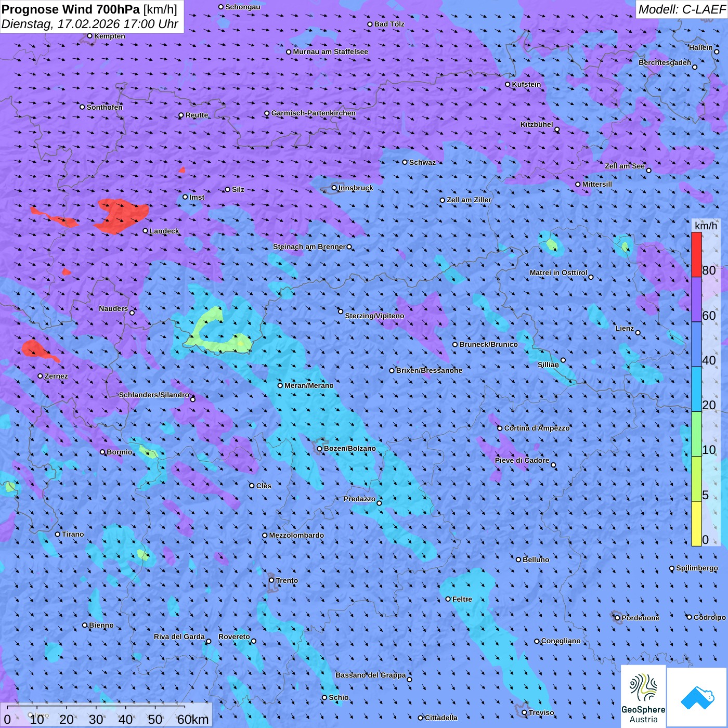This screenshot has width=728, height=728.
Task: Select the Kufstein marker dot
Action: [x=508, y=84]
